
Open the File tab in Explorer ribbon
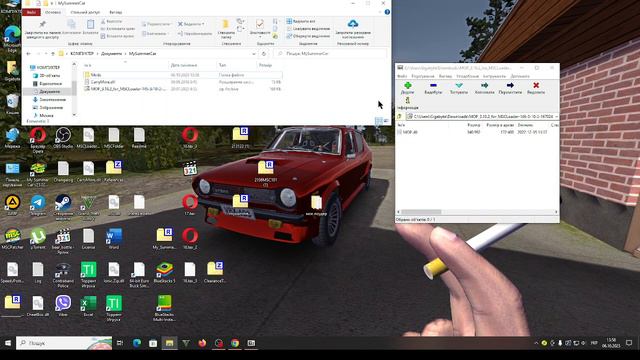coord(31,12)
